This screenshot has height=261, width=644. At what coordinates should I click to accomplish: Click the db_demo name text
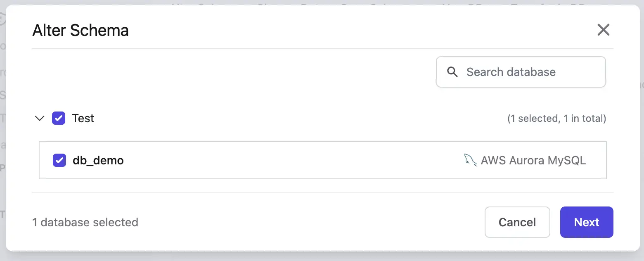(98, 160)
